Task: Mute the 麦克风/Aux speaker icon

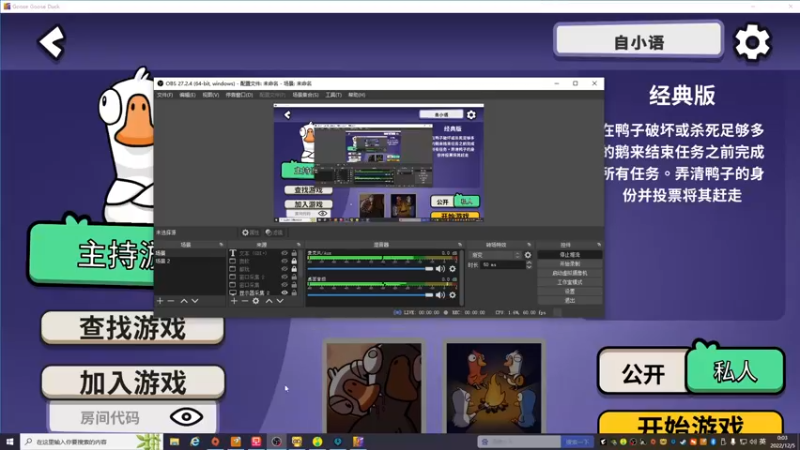Action: pyautogui.click(x=440, y=269)
